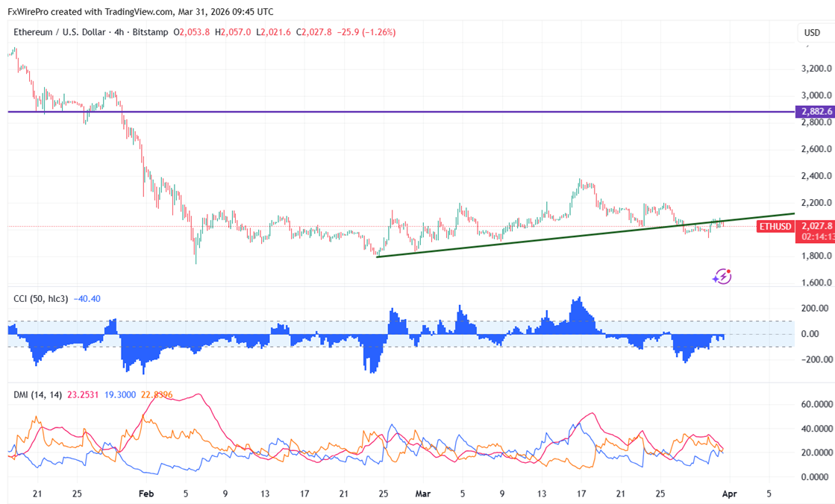The width and height of the screenshot is (835, 504).
Task: Click the low price L2,021.6
Action: point(273,32)
